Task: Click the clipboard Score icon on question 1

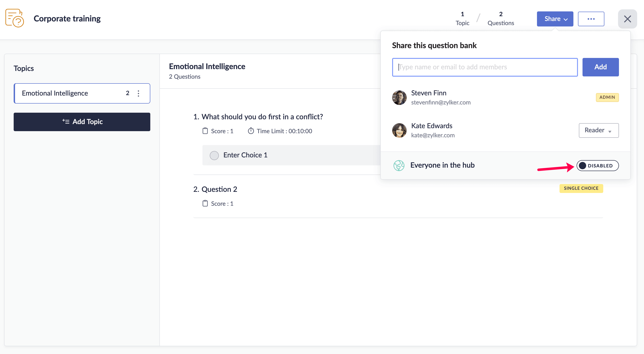Action: pyautogui.click(x=205, y=131)
